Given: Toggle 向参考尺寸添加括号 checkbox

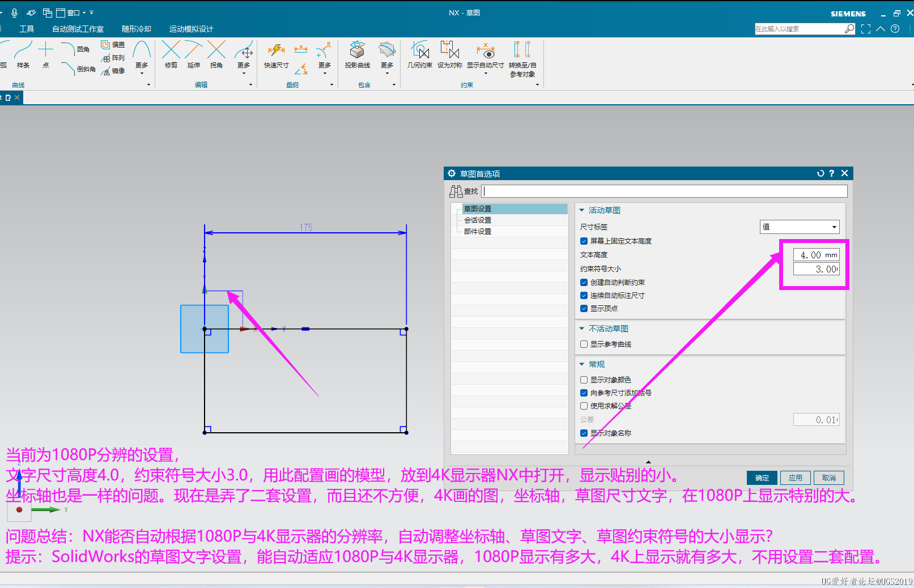Looking at the screenshot, I should [584, 393].
